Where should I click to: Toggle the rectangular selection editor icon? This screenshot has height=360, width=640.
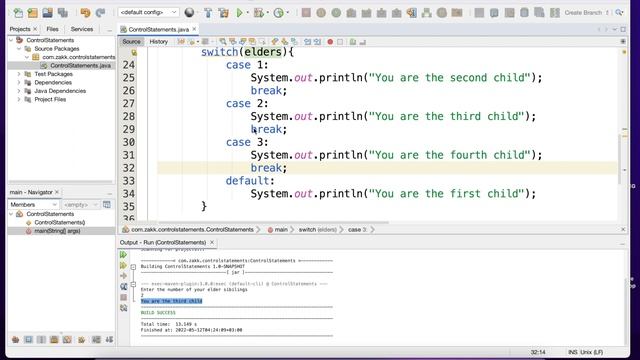[x=262, y=42]
